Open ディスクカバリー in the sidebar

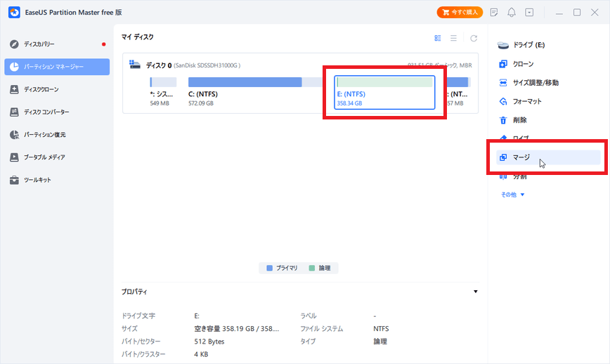39,44
